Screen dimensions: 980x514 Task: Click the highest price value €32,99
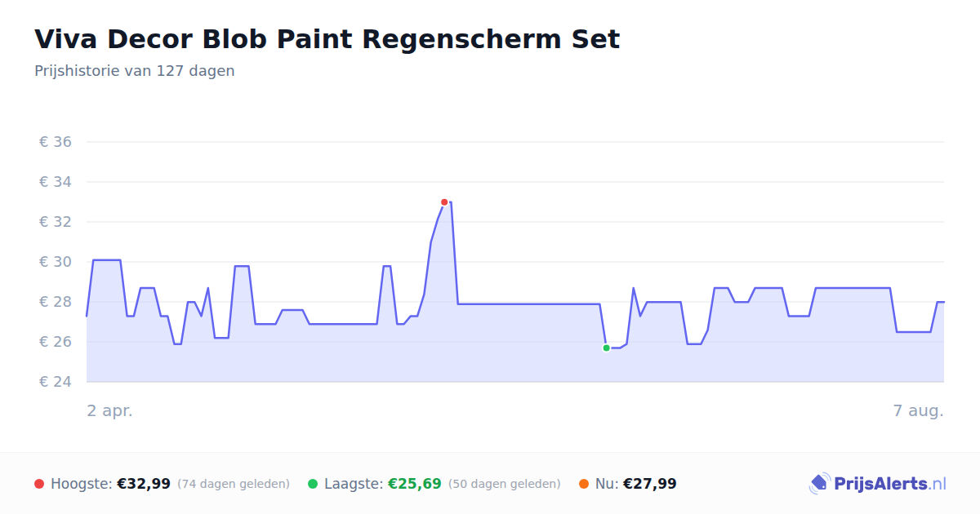[144, 484]
